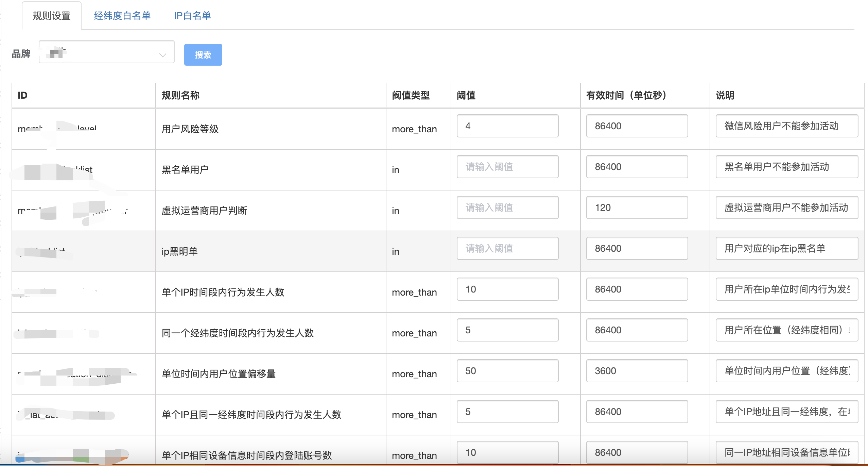
Task: Edit description 单位时间内用户位置（经纬度）
Action: point(787,371)
